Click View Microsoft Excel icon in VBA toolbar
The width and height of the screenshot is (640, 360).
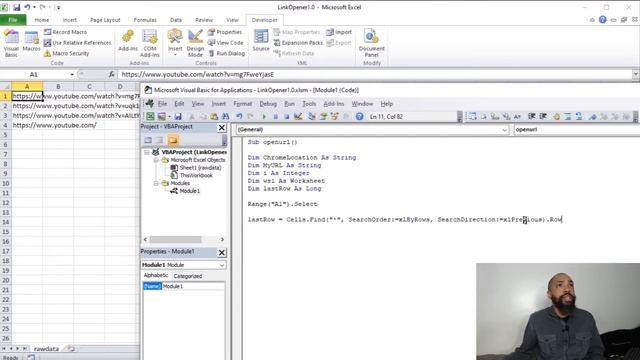(151, 116)
